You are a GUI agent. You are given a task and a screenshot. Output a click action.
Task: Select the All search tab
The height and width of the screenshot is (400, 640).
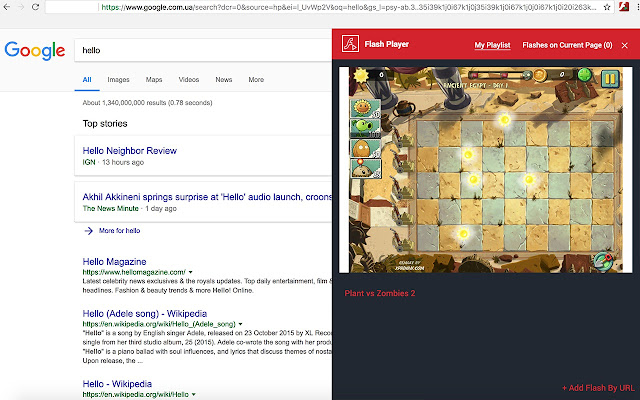pos(87,80)
